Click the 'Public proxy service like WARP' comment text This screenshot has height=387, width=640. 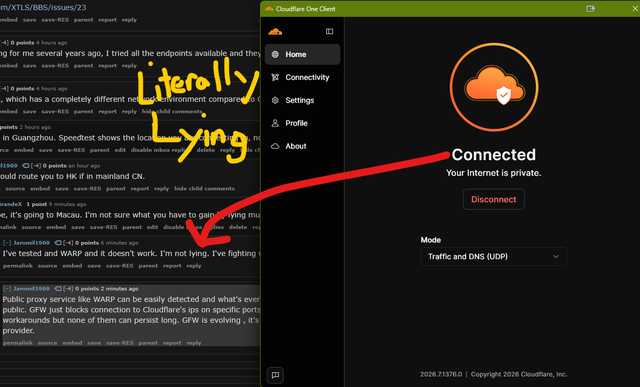[131, 315]
